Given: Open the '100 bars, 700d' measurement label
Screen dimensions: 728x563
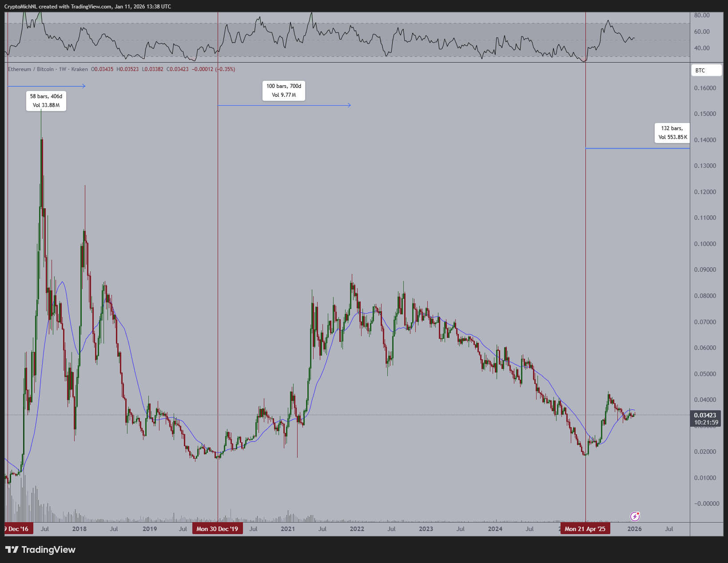Looking at the screenshot, I should [283, 91].
